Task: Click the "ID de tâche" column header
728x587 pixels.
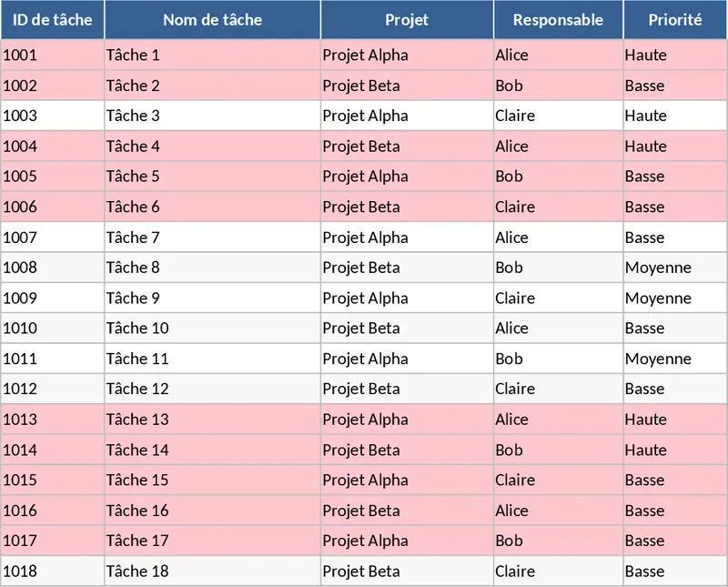Action: 52,20
